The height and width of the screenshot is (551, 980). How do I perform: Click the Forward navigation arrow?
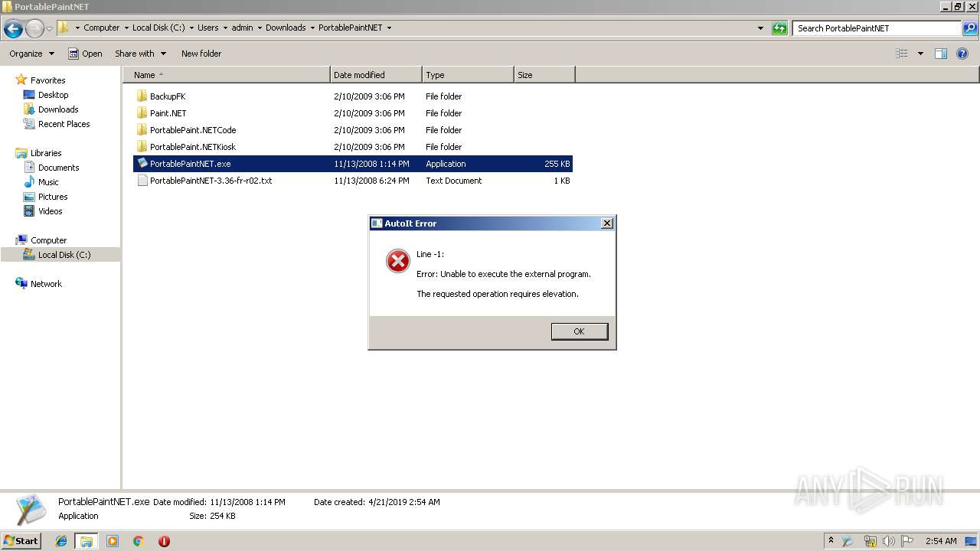point(34,28)
